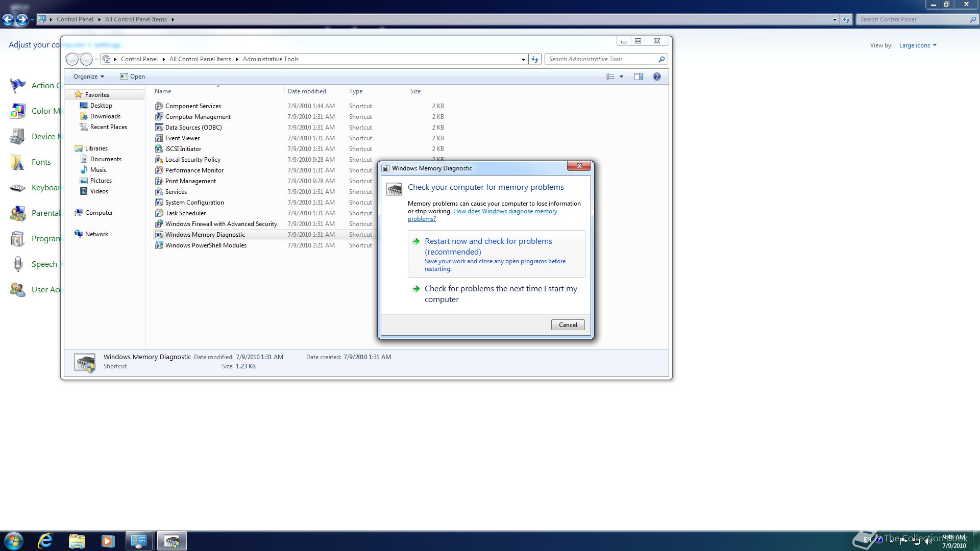Select the Services gear icon
The height and width of the screenshot is (551, 980).
159,191
